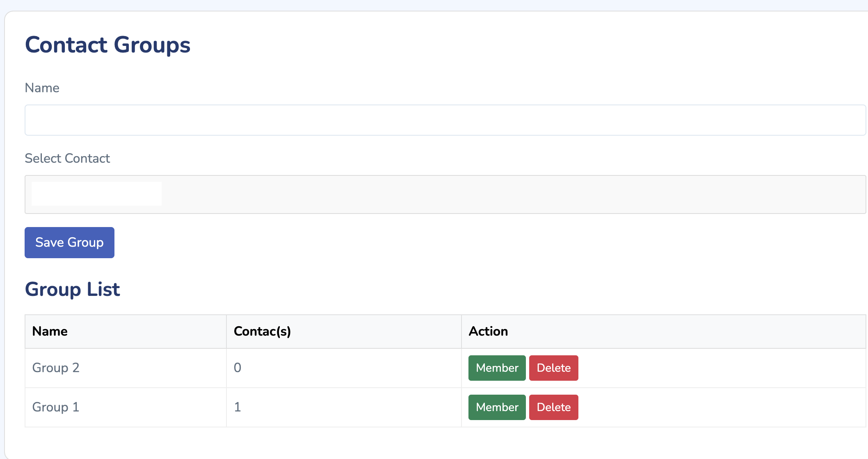This screenshot has width=868, height=459.
Task: Click contact count 1 for Group 1
Action: (238, 407)
